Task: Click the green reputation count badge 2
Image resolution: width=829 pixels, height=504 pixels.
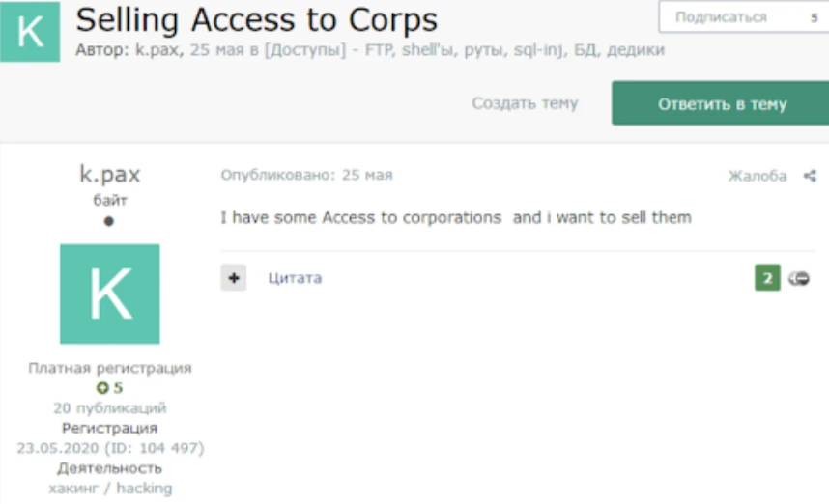Action: click(x=767, y=278)
